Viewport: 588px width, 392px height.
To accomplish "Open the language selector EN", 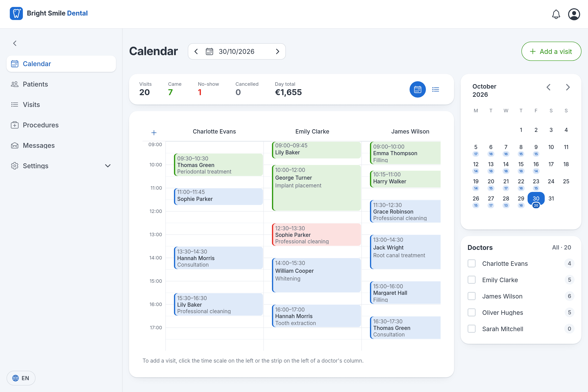I will 21,378.
